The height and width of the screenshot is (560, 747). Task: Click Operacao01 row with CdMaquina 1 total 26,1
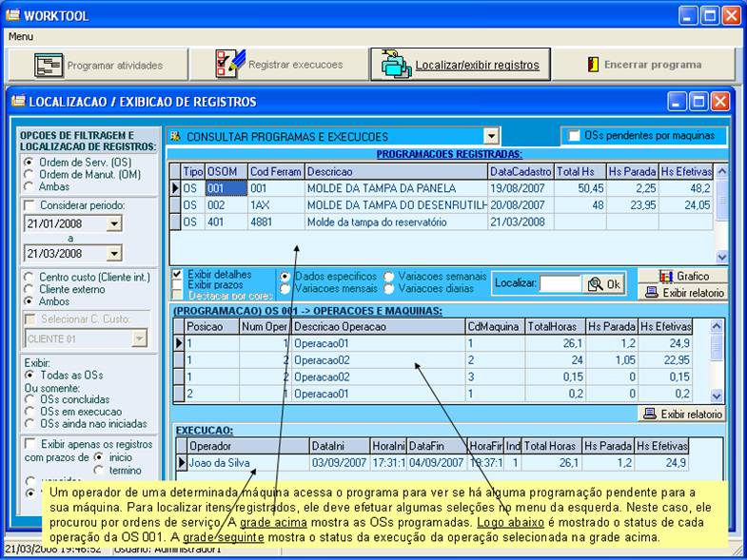click(x=434, y=343)
